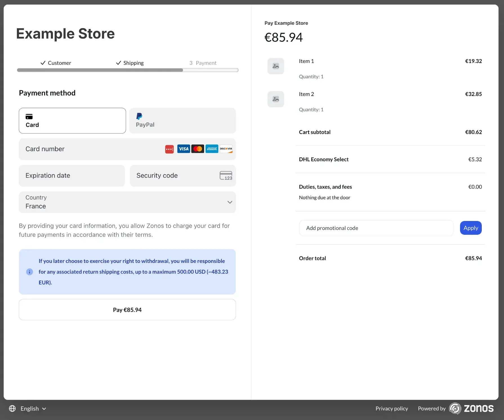Image resolution: width=504 pixels, height=420 pixels.
Task: Click the checkmark beside Shipping
Action: 119,63
